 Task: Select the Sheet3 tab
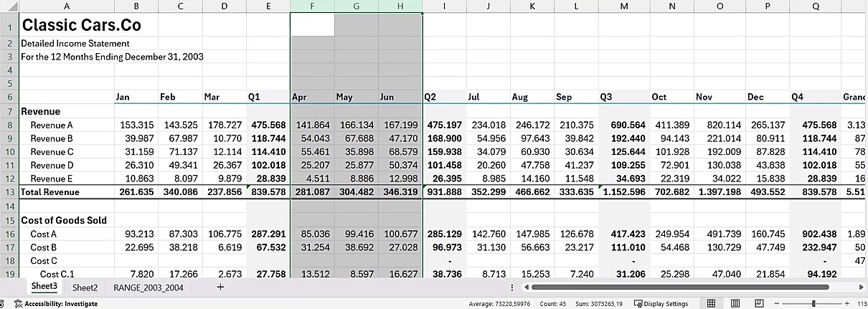click(44, 287)
